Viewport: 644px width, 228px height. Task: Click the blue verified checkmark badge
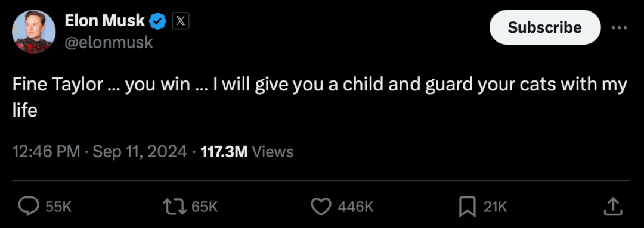click(157, 20)
